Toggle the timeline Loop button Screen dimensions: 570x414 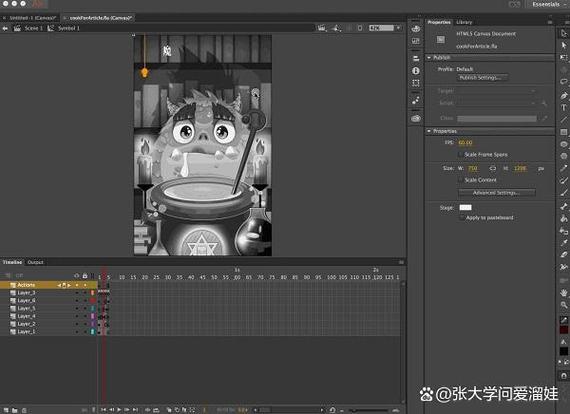click(x=156, y=410)
